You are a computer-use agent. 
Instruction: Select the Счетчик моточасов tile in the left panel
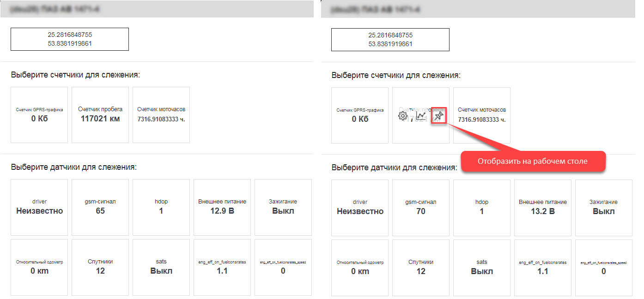tap(161, 114)
